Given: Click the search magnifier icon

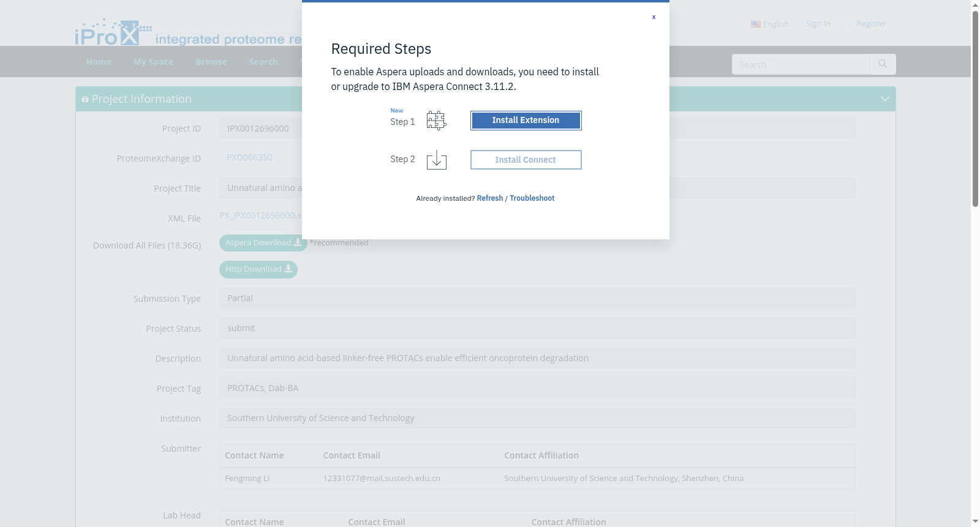Looking at the screenshot, I should [x=883, y=64].
